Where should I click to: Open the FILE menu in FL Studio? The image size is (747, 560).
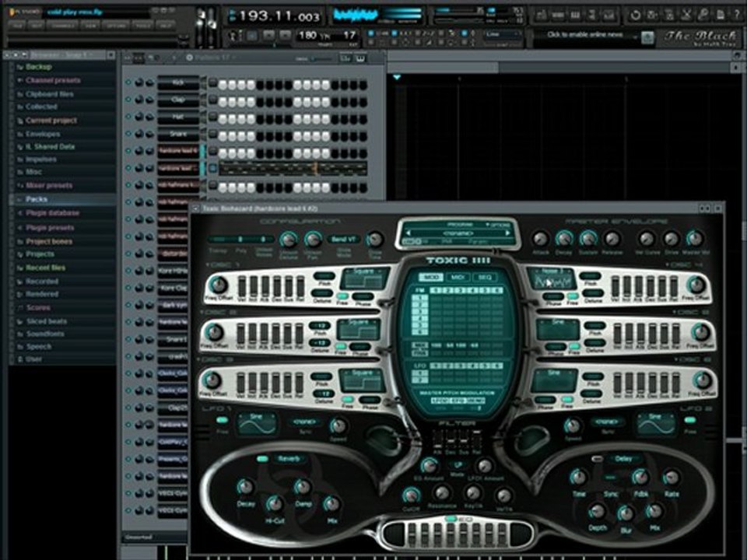pos(18,25)
